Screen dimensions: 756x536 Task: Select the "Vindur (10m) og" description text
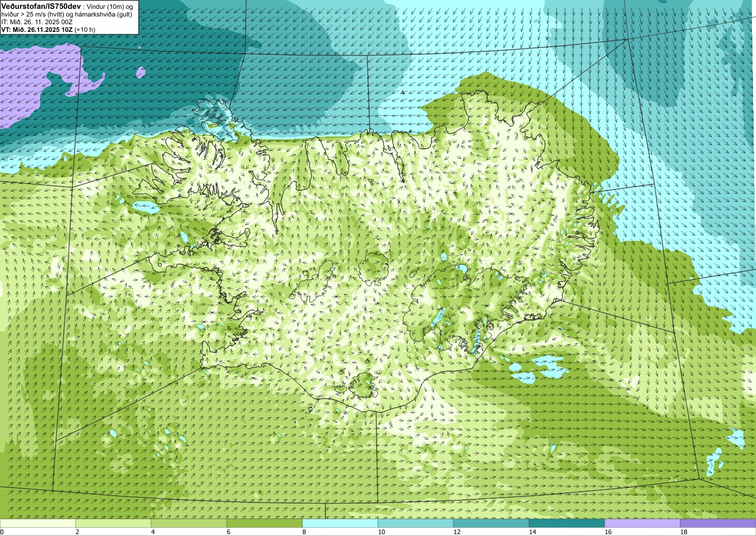point(109,6)
